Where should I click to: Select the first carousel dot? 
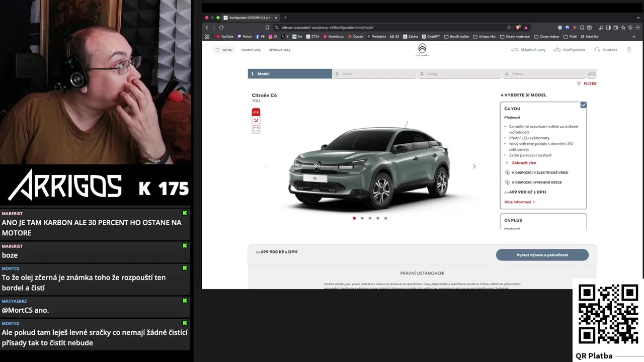point(354,218)
